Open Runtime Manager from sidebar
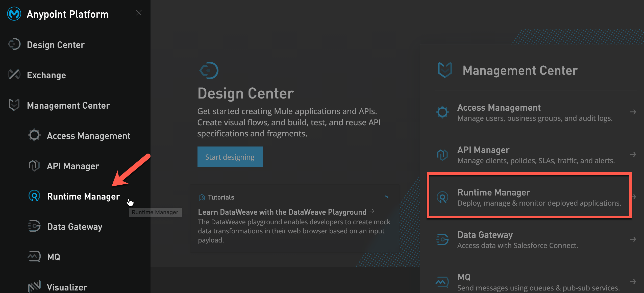Screen dimensions: 644x293 coord(83,196)
